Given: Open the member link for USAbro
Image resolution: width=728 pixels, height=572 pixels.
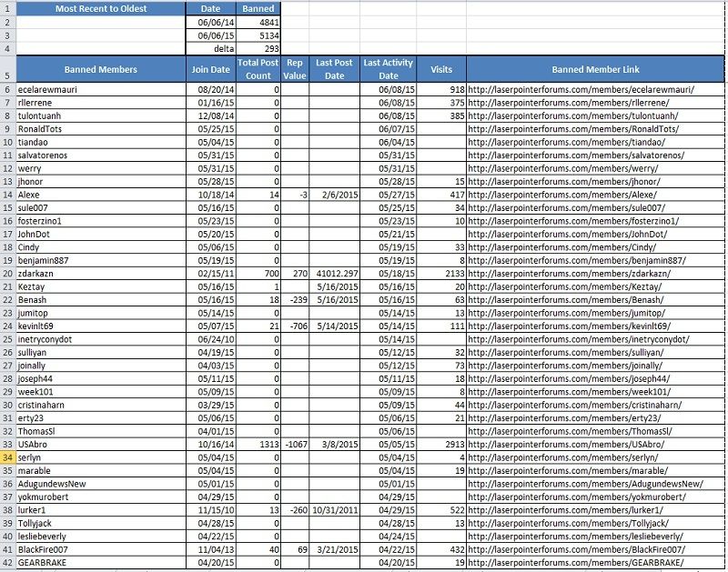Looking at the screenshot, I should coord(566,445).
